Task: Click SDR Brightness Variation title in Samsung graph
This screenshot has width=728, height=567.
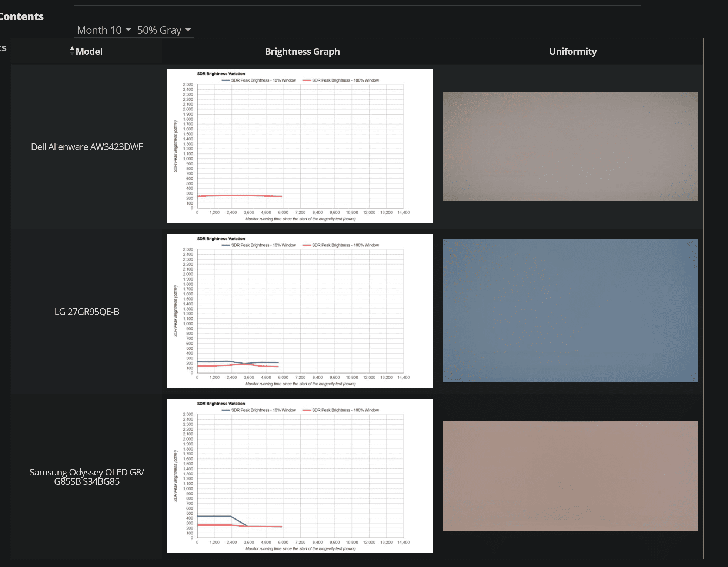Action: (221, 404)
